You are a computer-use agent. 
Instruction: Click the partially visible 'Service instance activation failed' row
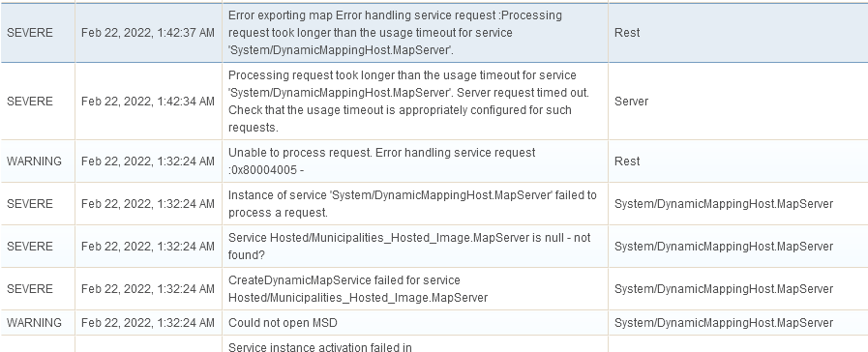tap(434, 344)
